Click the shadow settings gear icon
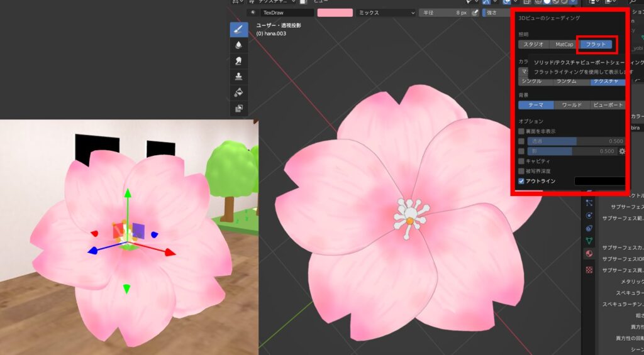This screenshot has width=644, height=355. pos(622,151)
